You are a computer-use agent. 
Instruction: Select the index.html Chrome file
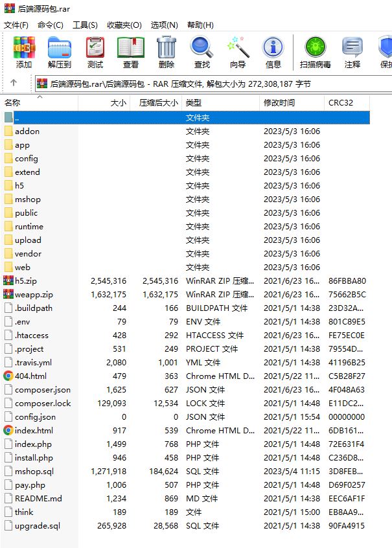click(x=34, y=431)
